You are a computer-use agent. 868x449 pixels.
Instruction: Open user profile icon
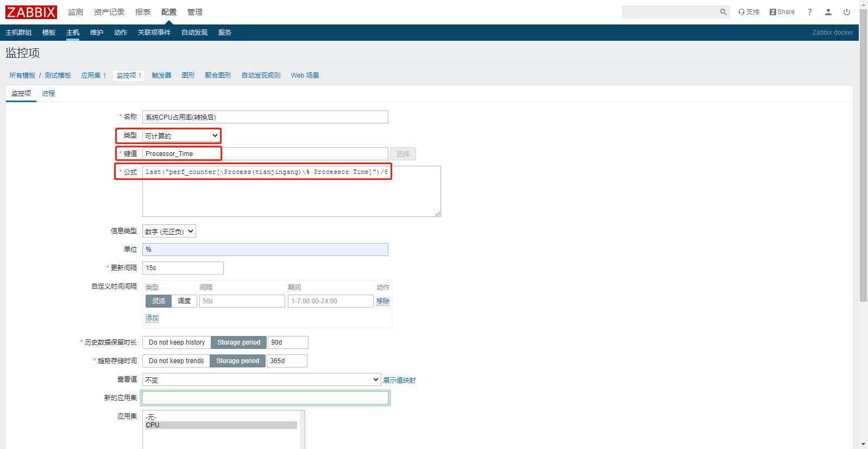point(828,12)
